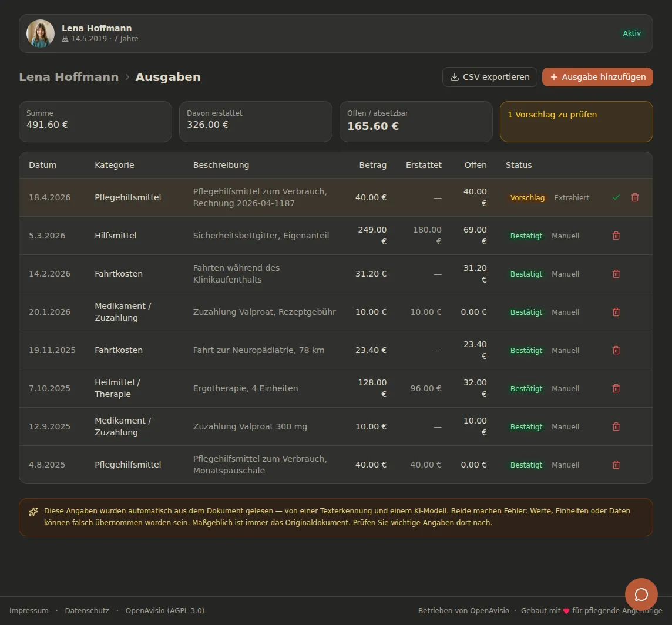Click the Vorschlag status badge
The height and width of the screenshot is (625, 672).
[x=527, y=197]
